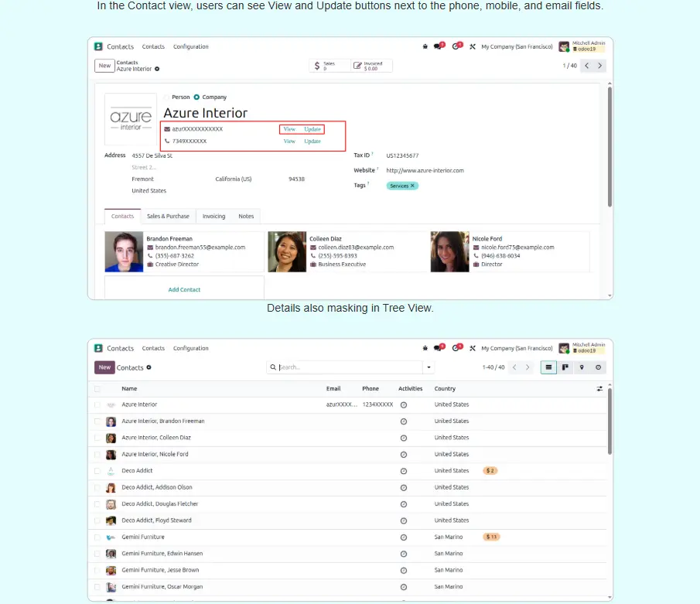Select the list view icon

coord(549,367)
